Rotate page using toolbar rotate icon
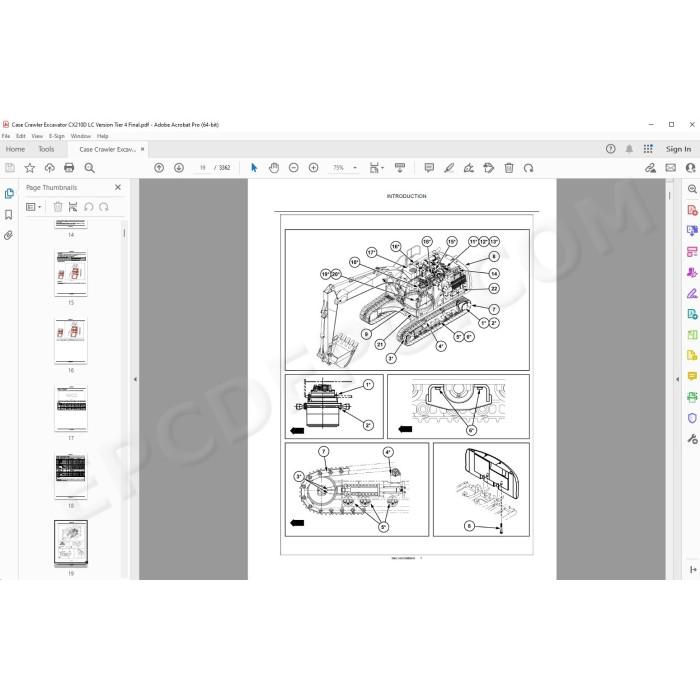700x700 pixels. [529, 168]
